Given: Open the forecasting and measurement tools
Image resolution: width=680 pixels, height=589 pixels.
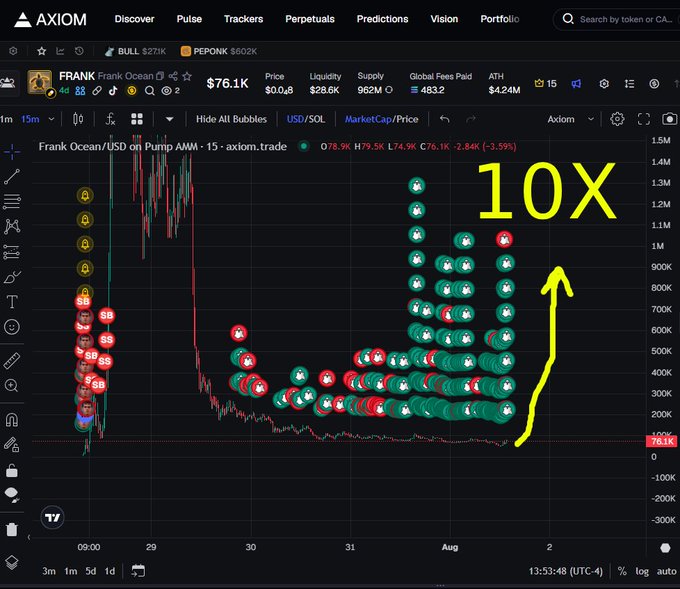Looking at the screenshot, I should tap(12, 252).
